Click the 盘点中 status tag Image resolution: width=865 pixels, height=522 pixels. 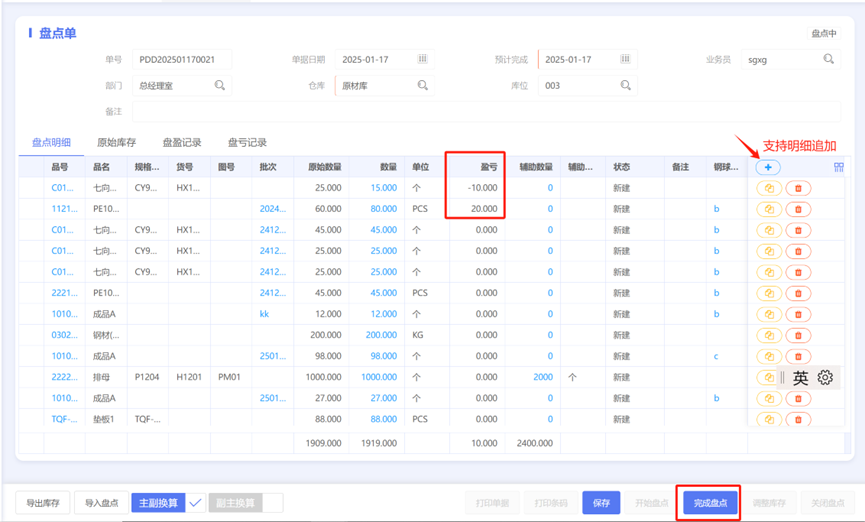click(824, 34)
